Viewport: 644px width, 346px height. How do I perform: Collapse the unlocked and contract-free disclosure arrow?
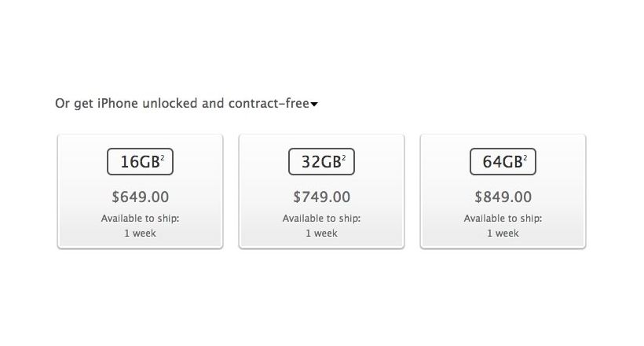pyautogui.click(x=314, y=105)
